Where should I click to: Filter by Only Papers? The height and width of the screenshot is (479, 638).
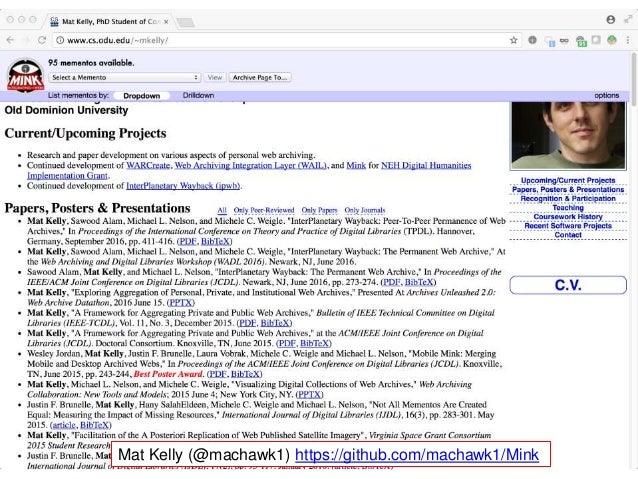319,210
